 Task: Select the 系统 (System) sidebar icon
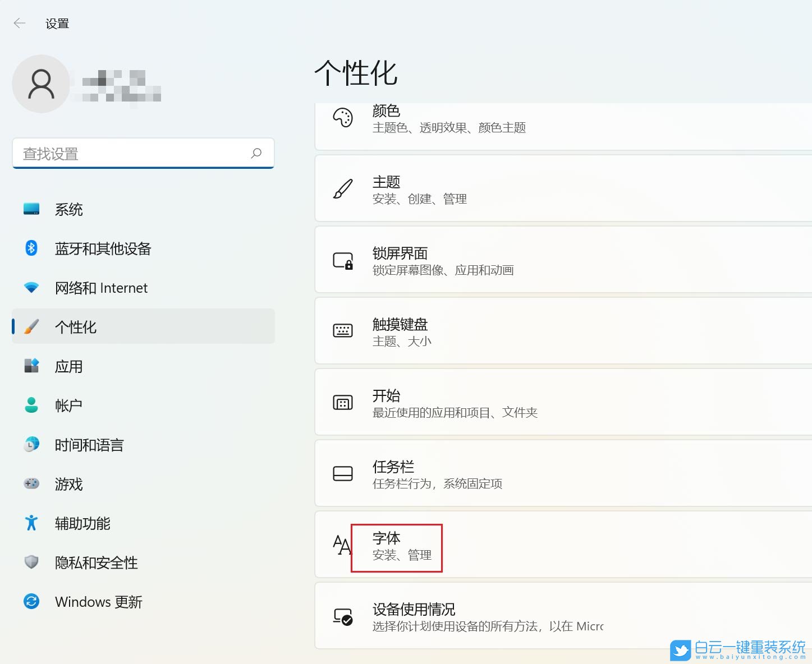[32, 209]
